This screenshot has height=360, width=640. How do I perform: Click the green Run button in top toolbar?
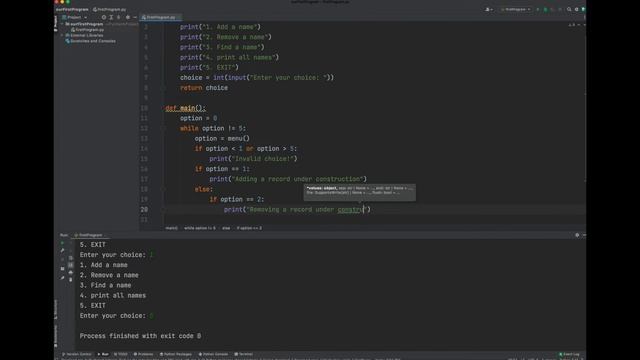(538, 9)
